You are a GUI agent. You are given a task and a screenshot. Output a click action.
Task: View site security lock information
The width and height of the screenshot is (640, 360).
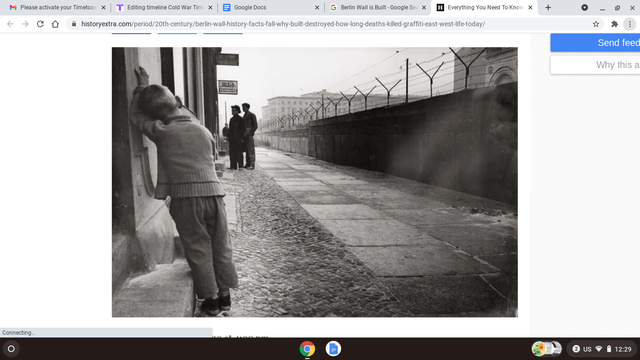pos(74,24)
